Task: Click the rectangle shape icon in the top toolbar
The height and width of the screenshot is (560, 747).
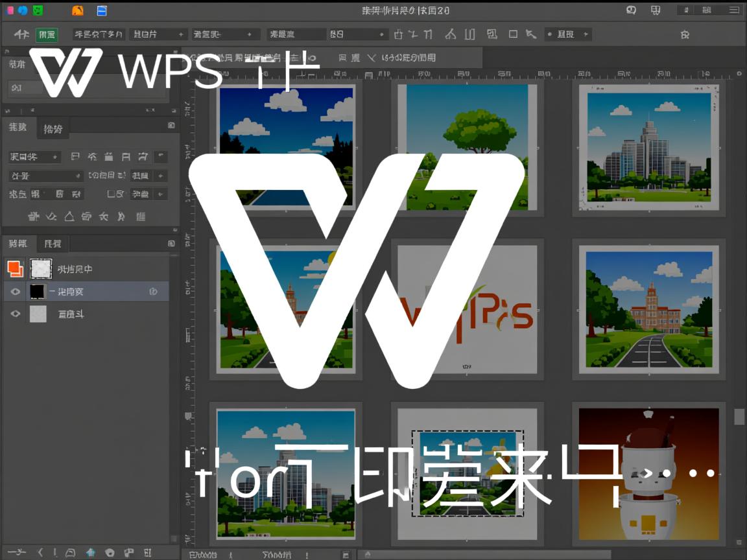Action: [x=512, y=34]
